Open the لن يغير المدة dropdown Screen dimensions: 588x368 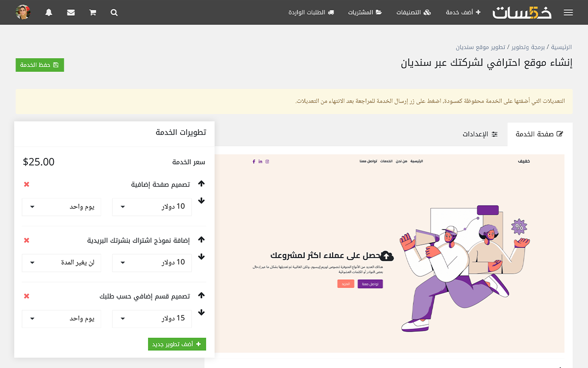pyautogui.click(x=61, y=263)
